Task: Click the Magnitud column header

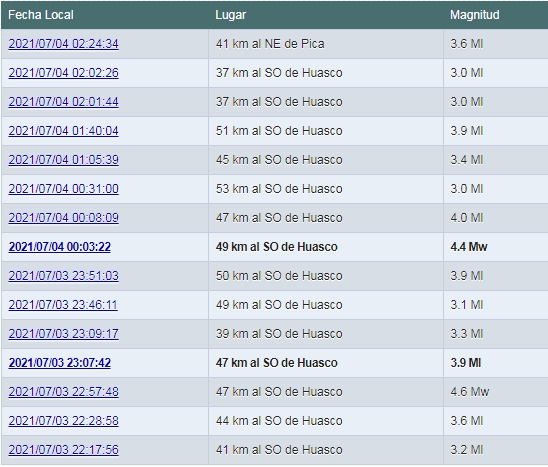Action: pos(475,15)
